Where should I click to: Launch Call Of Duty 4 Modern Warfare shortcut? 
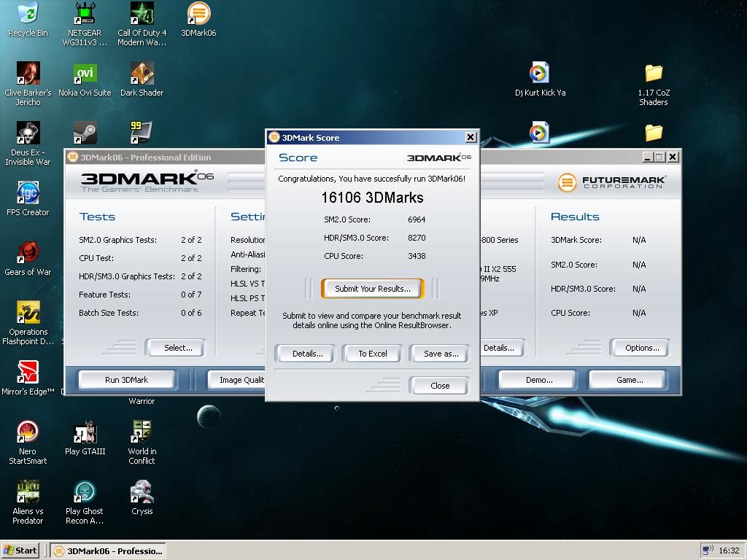tap(142, 24)
